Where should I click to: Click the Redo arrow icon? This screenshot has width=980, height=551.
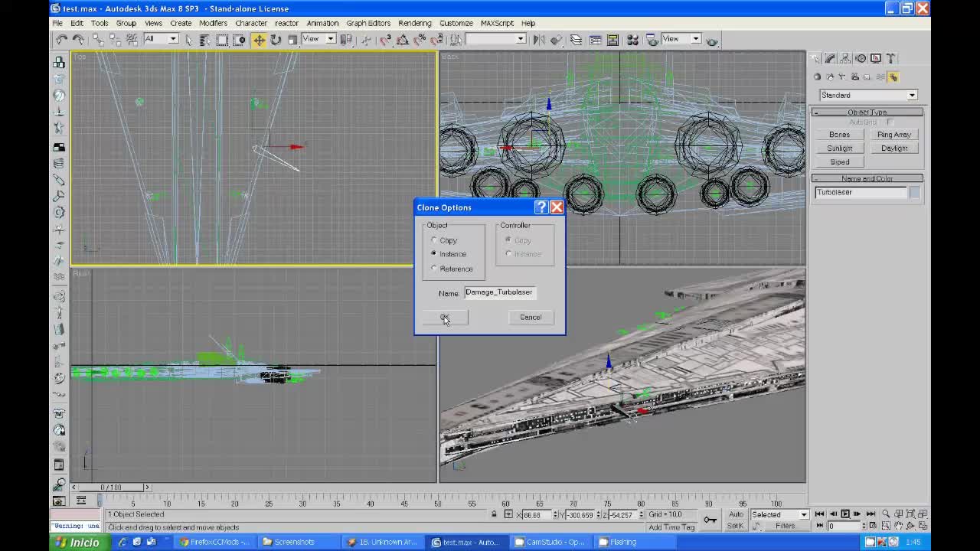point(77,40)
